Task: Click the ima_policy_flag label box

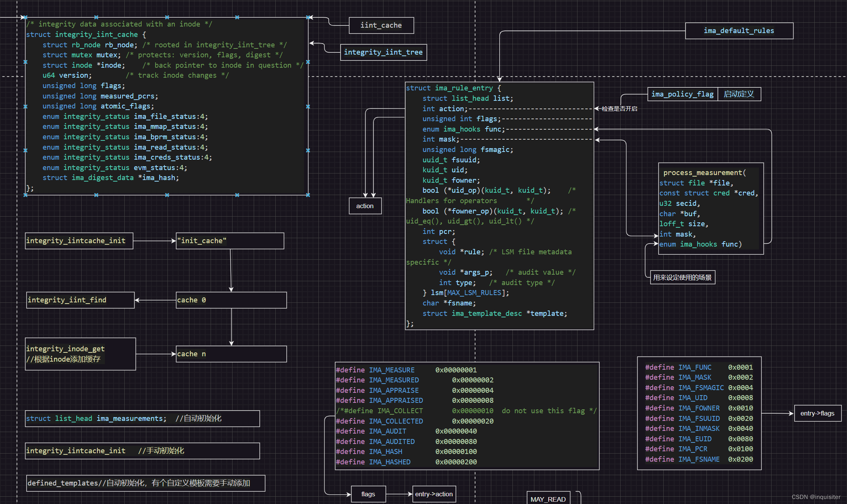Action: pyautogui.click(x=682, y=94)
